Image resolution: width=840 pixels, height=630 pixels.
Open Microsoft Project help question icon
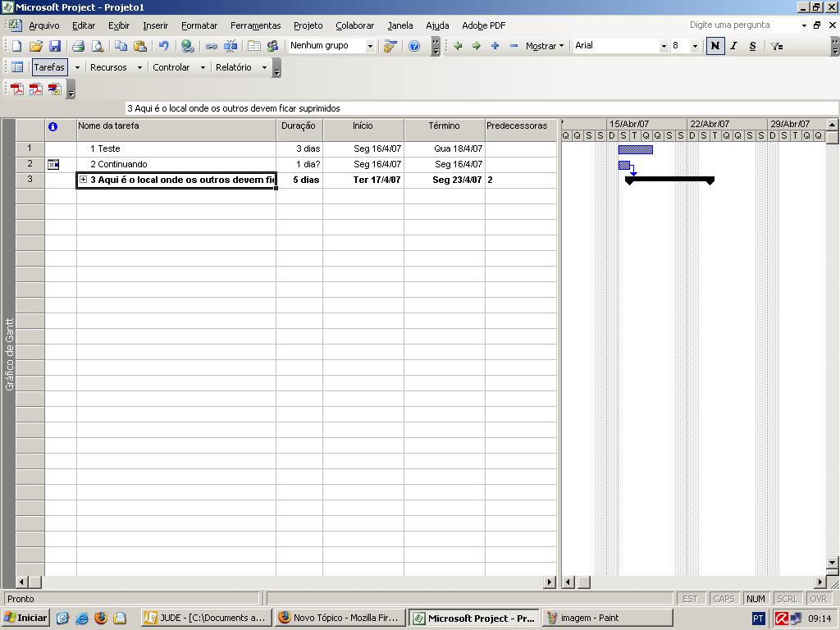(414, 46)
